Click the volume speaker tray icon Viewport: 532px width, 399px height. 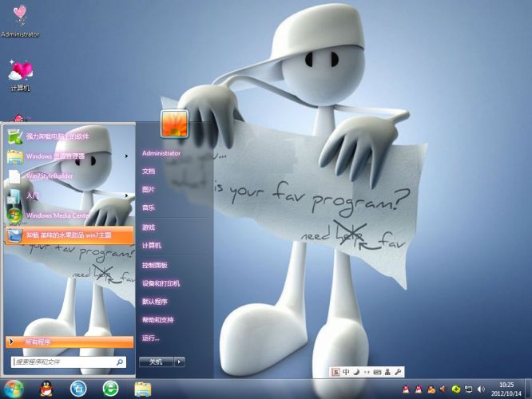pos(479,389)
